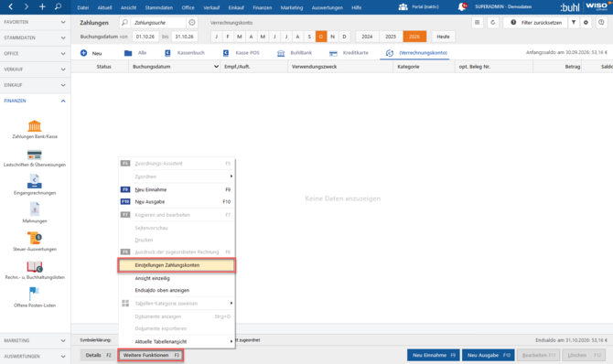Click the Heute date button
The image size is (613, 364).
click(443, 37)
